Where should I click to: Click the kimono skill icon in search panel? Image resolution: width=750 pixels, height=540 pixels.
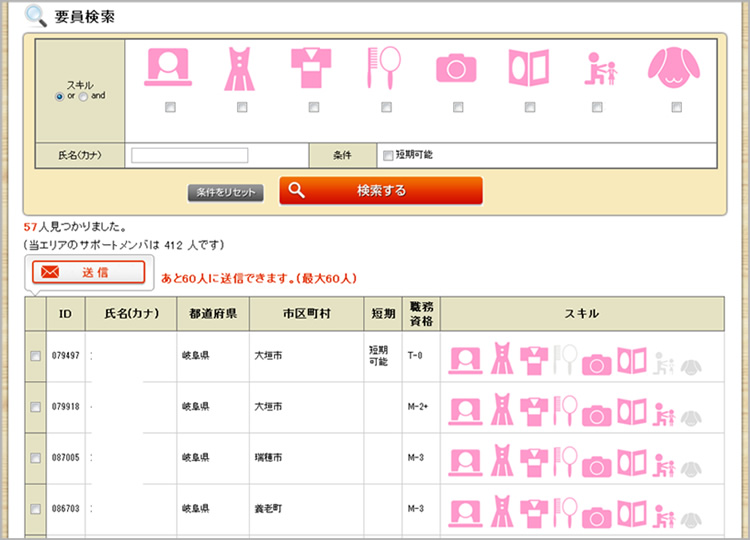point(311,67)
